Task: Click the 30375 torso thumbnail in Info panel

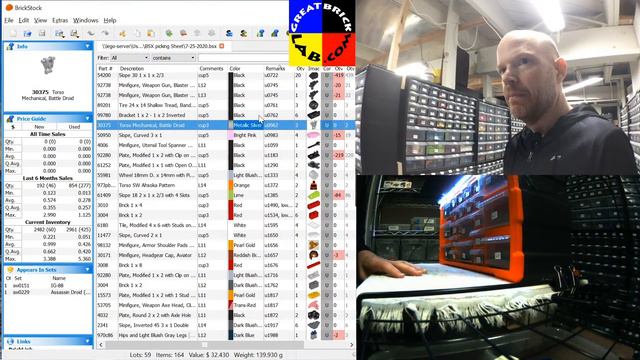Action: point(48,66)
